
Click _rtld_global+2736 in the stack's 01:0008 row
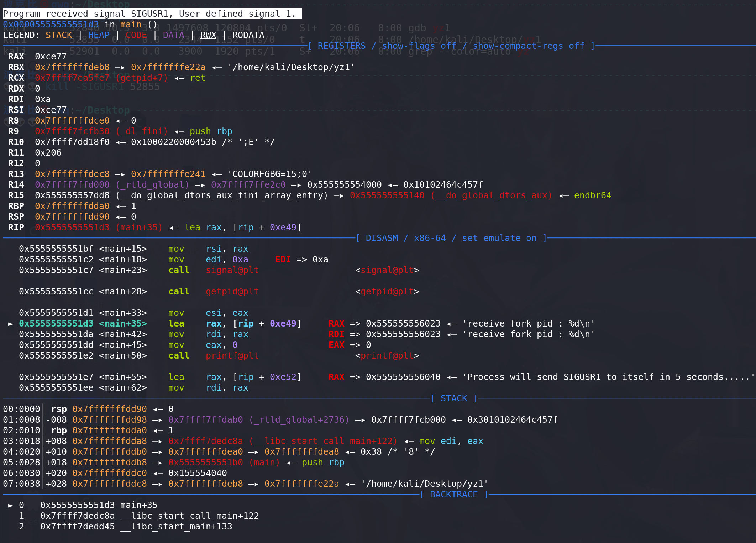pyautogui.click(x=299, y=420)
